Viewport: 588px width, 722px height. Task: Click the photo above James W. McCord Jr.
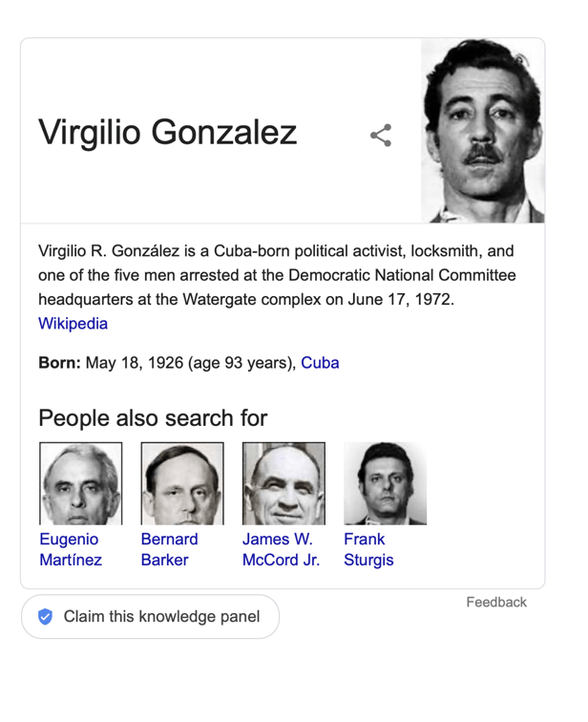[283, 482]
